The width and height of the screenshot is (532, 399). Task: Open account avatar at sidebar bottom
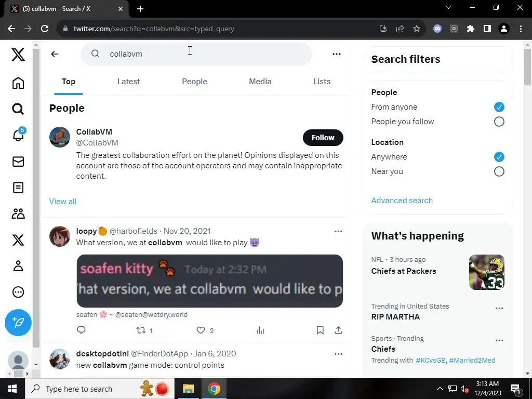(18, 360)
